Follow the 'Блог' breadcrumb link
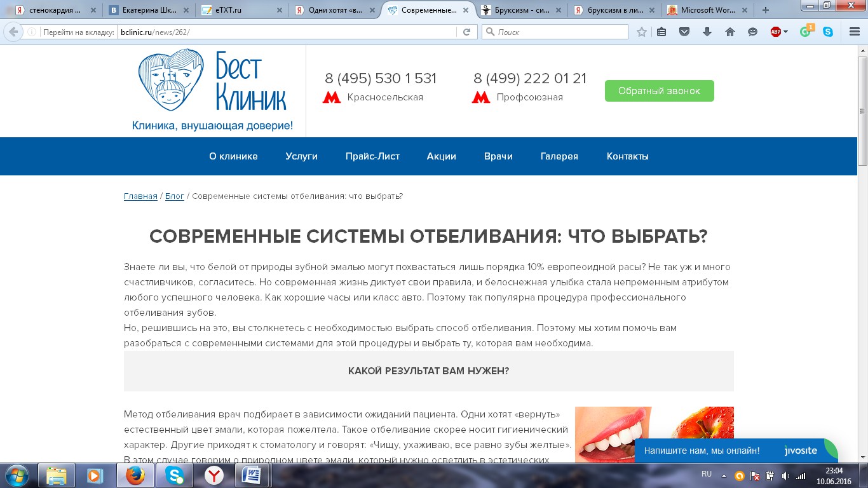 tap(175, 196)
